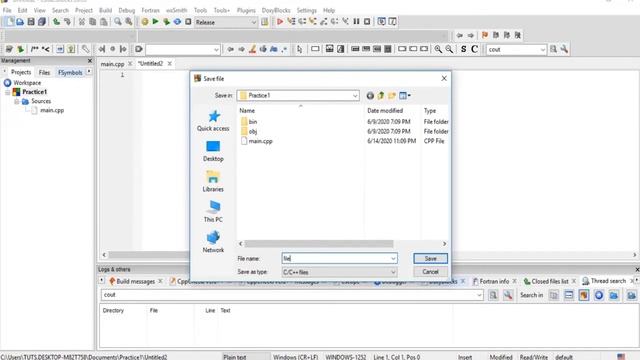Click the Undo toolbar icon
This screenshot has height=360, width=640.
56,22
